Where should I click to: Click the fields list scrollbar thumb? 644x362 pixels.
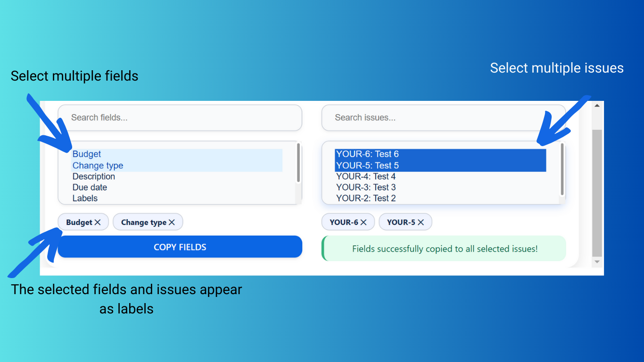298,163
